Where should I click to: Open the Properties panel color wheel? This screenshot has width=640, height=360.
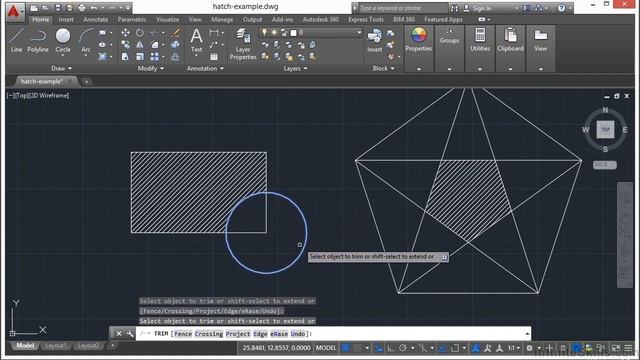click(418, 36)
